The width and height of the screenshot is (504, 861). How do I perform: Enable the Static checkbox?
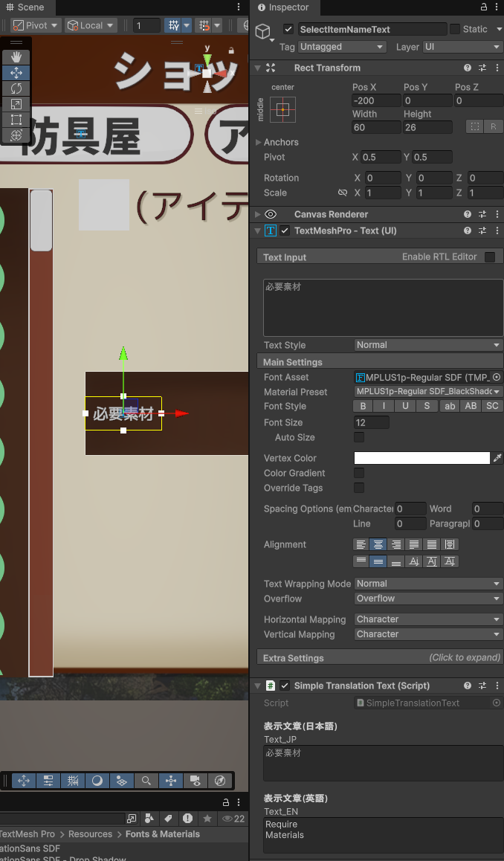coord(454,29)
